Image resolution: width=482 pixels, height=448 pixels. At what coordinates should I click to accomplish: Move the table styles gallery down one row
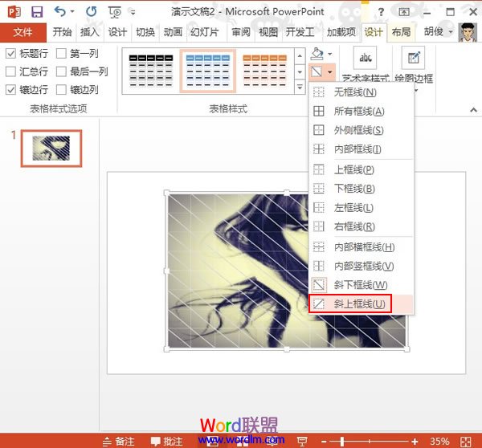tap(300, 72)
